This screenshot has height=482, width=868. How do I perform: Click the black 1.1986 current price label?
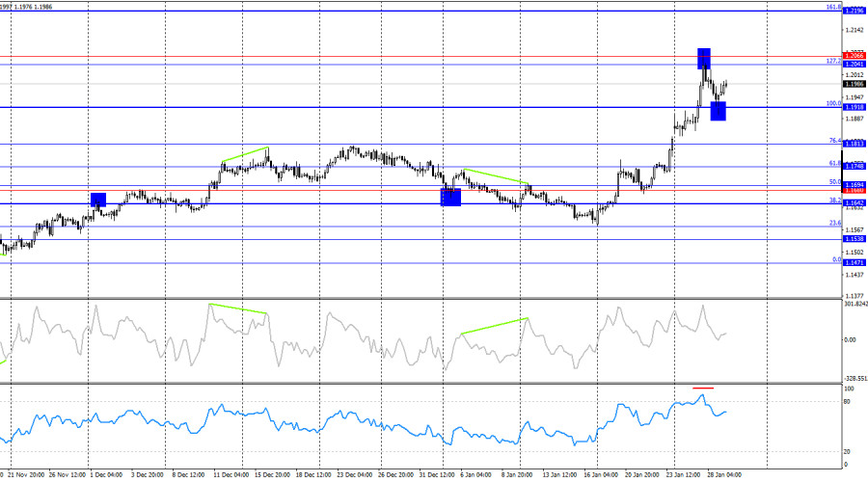click(x=854, y=84)
